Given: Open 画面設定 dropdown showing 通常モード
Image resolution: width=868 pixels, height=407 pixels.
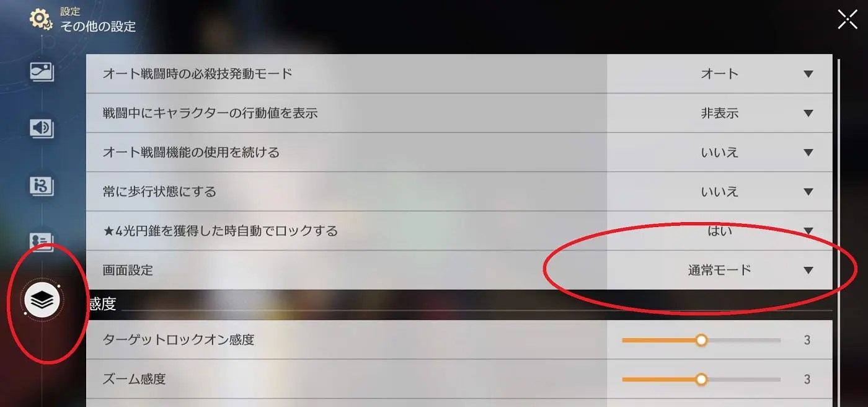Looking at the screenshot, I should click(720, 270).
